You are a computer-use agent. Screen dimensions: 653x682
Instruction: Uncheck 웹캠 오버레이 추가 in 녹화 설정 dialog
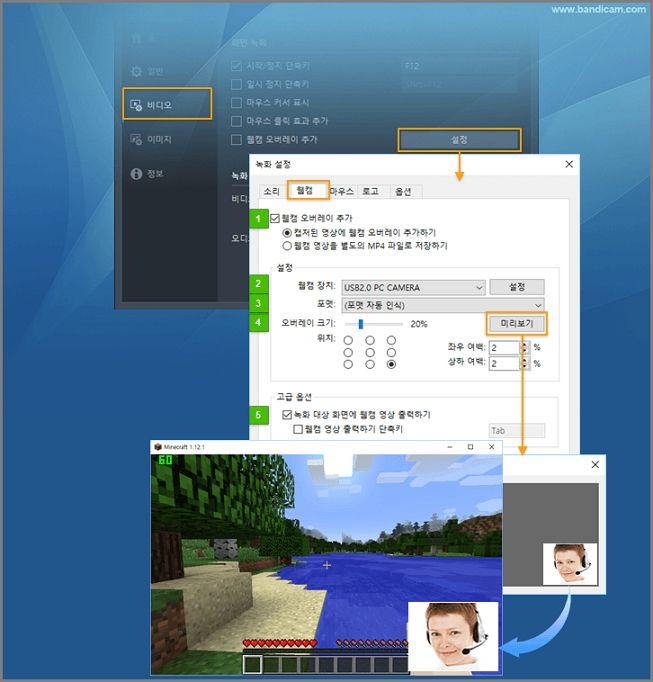click(275, 218)
